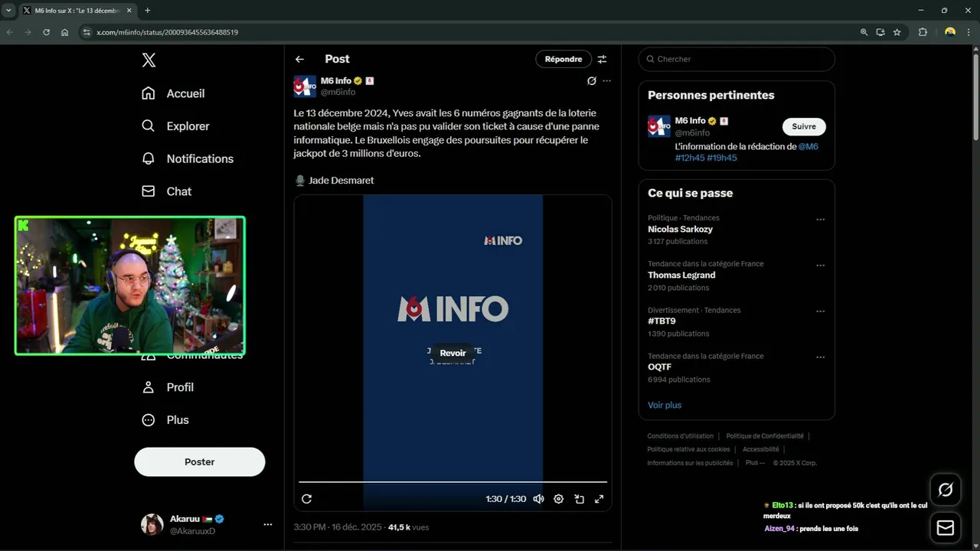This screenshot has width=980, height=551.
Task: Open the @m6info handle on the post
Action: click(338, 92)
